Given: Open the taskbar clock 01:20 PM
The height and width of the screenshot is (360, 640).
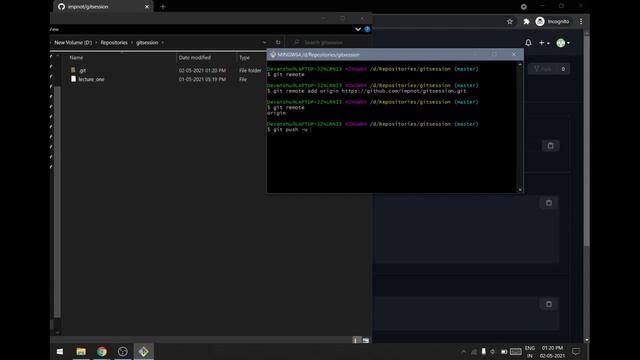Looking at the screenshot, I should click(x=552, y=352).
